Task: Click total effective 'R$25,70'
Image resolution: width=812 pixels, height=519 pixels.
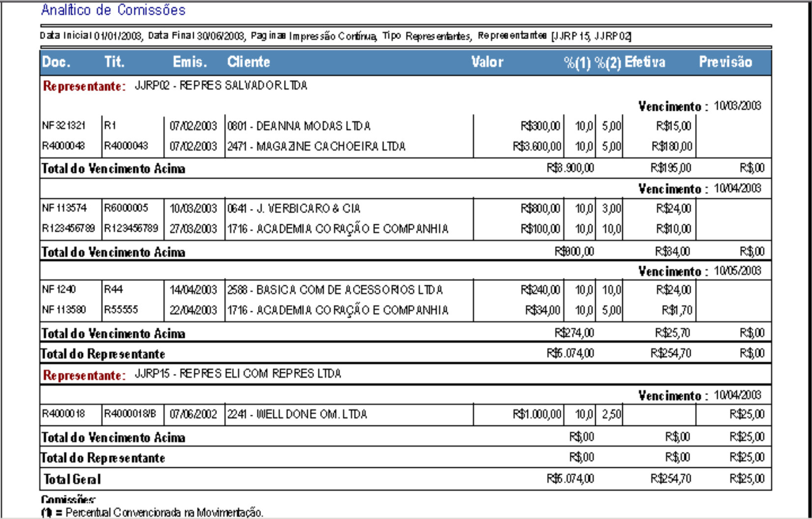Action: click(x=673, y=333)
